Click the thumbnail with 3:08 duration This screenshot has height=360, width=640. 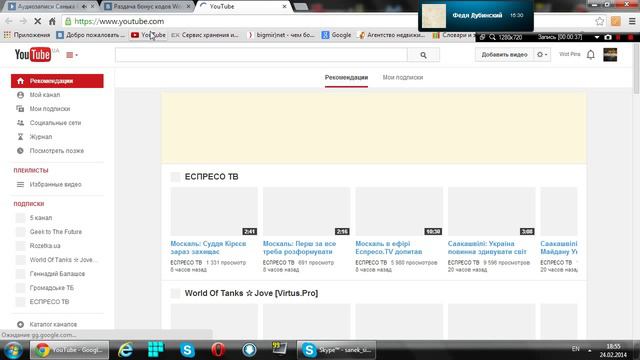[491, 211]
